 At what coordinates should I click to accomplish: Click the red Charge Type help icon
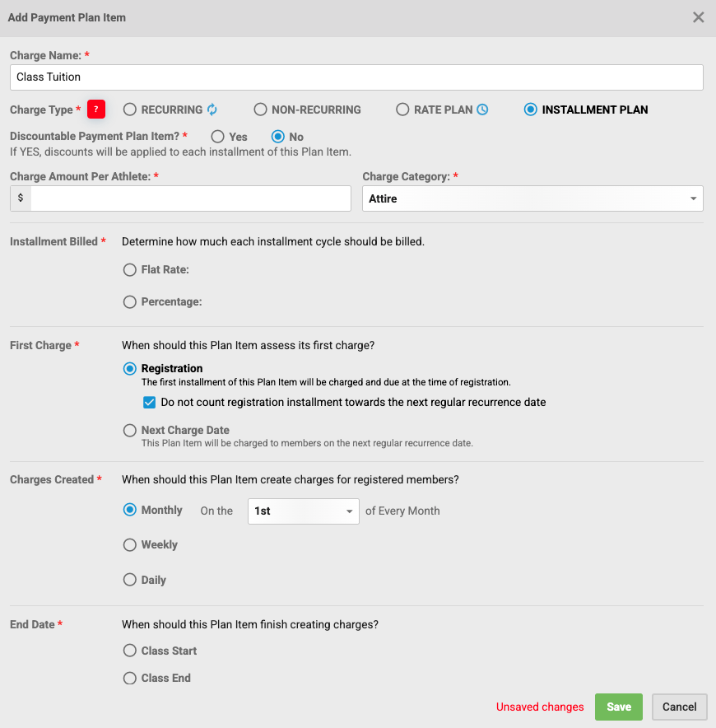click(96, 110)
